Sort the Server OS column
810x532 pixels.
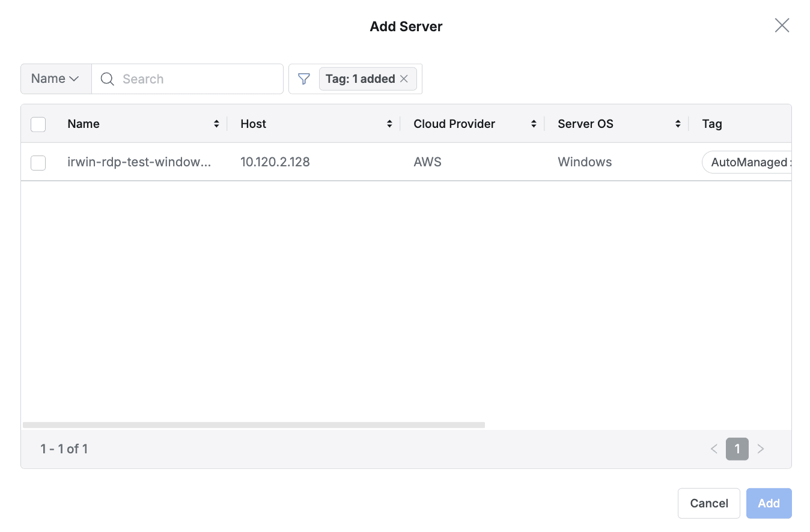[x=678, y=124]
